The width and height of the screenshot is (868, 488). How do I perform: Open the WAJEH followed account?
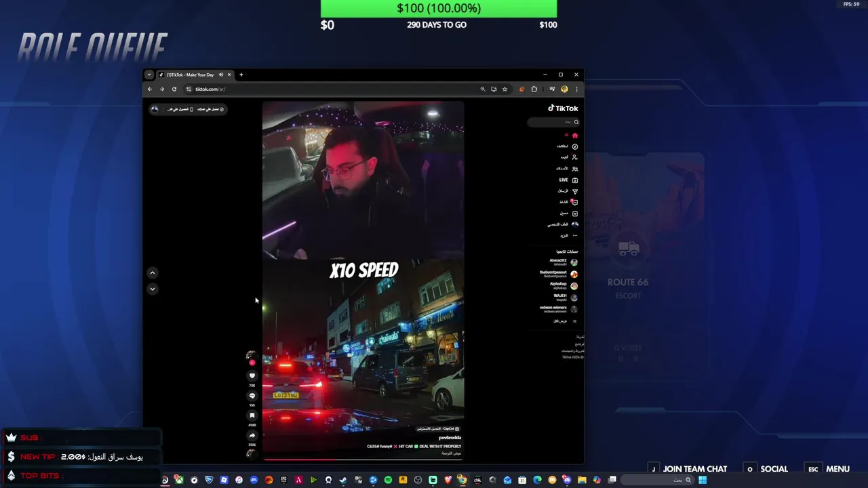(565, 297)
